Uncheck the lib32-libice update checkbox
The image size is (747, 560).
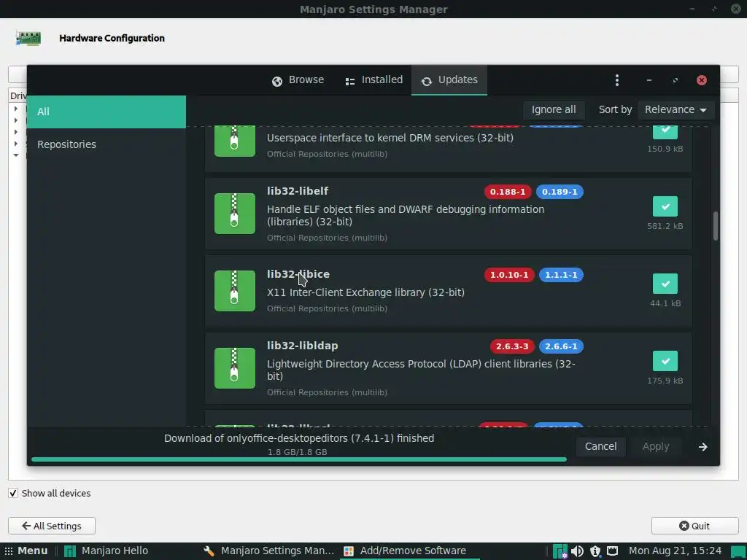coord(665,284)
